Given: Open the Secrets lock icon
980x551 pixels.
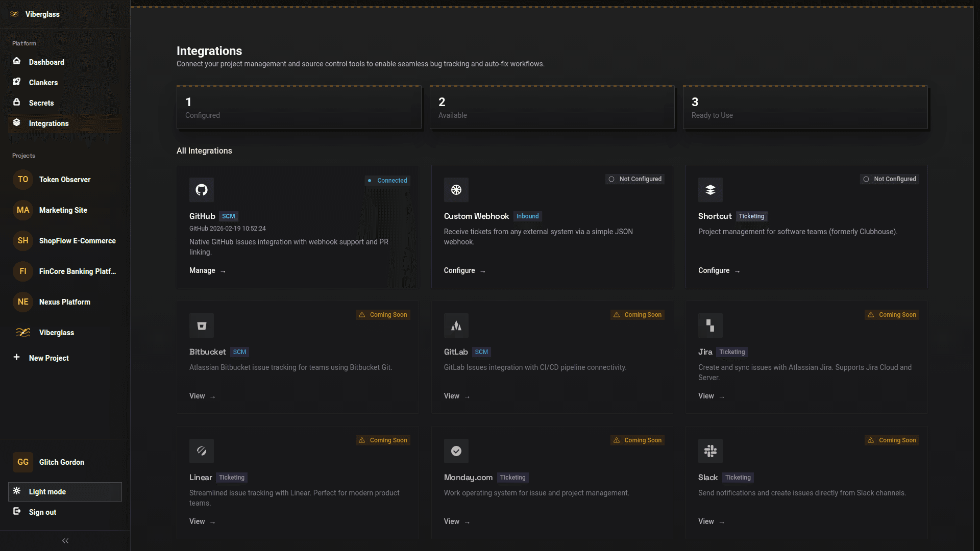Looking at the screenshot, I should pos(17,103).
